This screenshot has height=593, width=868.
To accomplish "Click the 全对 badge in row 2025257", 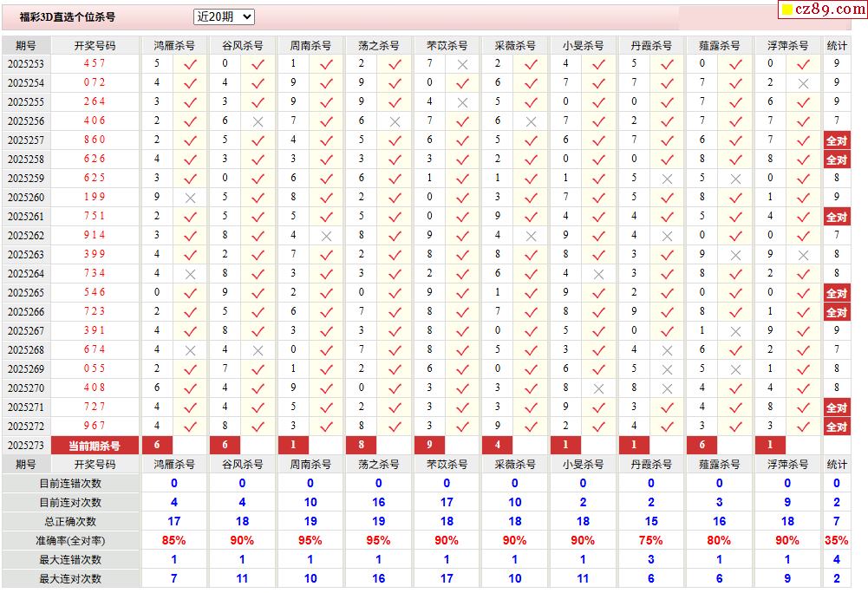I will point(836,140).
